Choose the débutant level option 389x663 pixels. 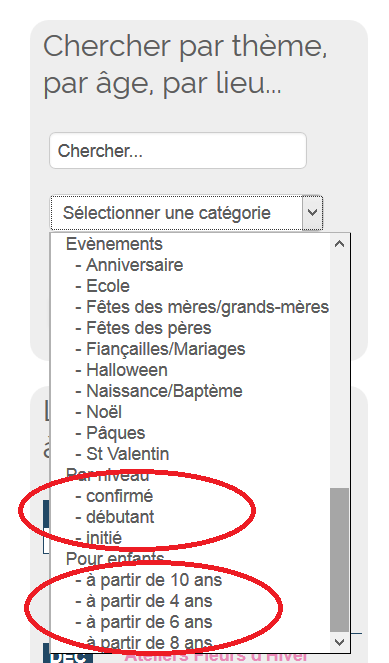190,517
